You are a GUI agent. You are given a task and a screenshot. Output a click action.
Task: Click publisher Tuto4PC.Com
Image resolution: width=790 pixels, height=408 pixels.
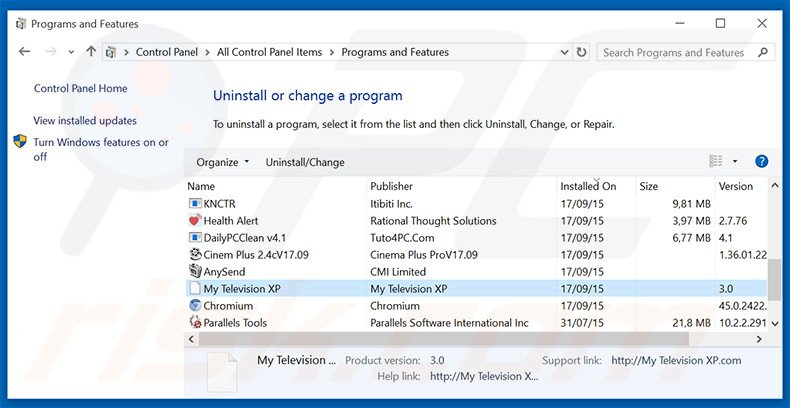[402, 238]
